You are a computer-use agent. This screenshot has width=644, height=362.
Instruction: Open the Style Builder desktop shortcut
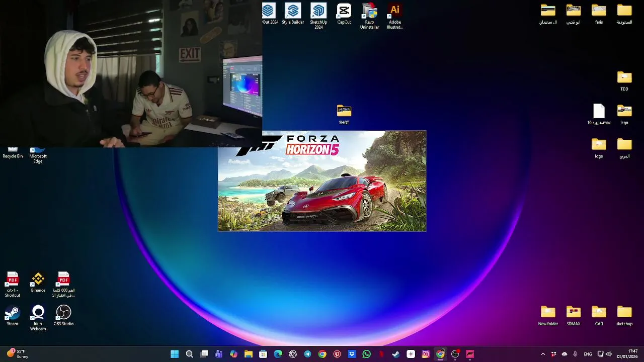[x=293, y=14]
